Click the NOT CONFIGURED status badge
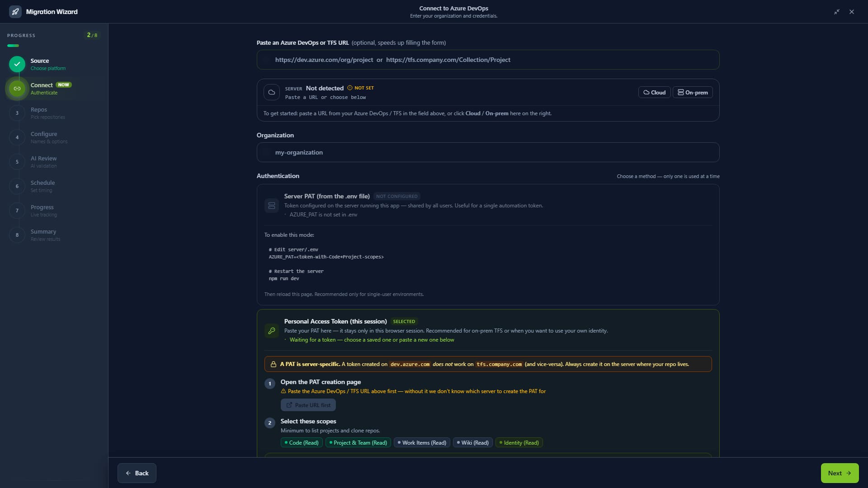868x488 pixels. click(397, 196)
